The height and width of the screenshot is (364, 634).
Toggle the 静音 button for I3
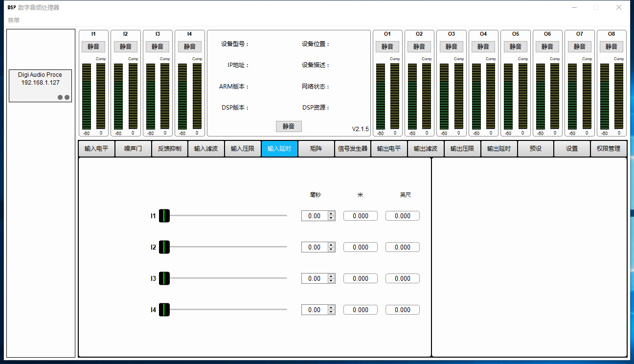[158, 46]
